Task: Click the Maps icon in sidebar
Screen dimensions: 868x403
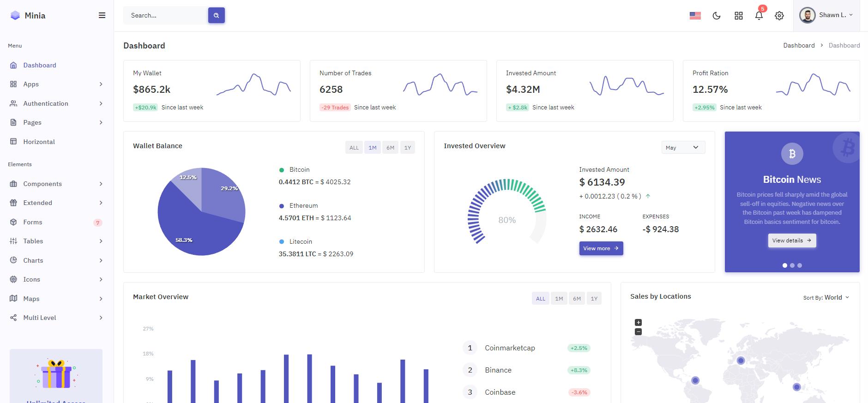Action: coord(13,299)
